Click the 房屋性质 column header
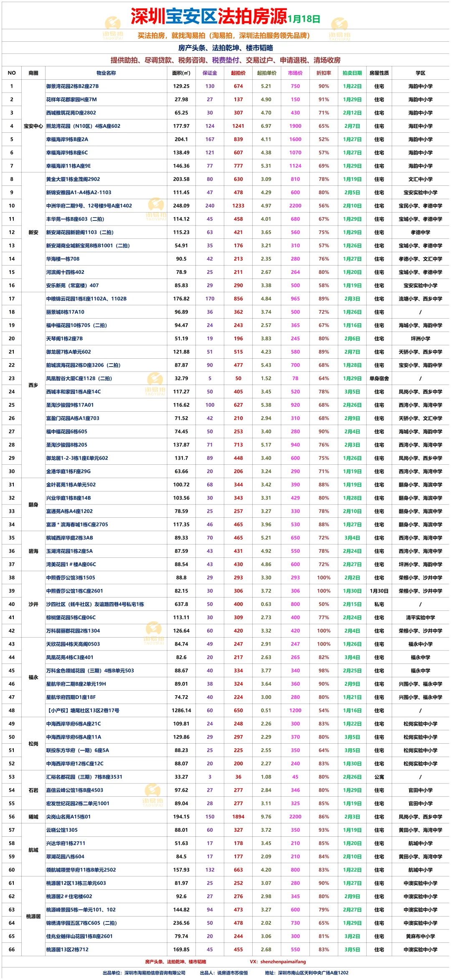Viewport: 451px width, 980px height. pos(379,73)
